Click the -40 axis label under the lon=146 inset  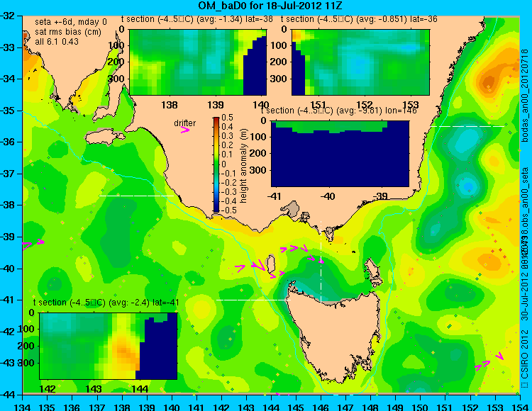click(328, 196)
